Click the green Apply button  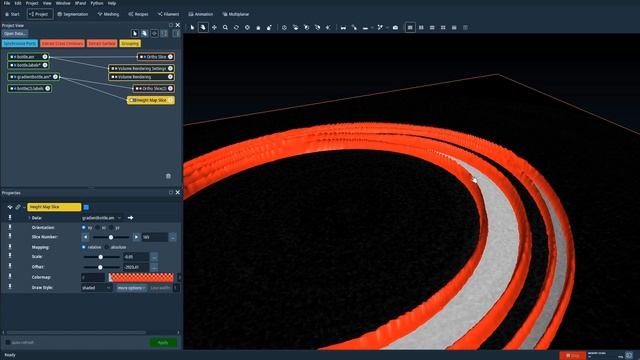(163, 342)
